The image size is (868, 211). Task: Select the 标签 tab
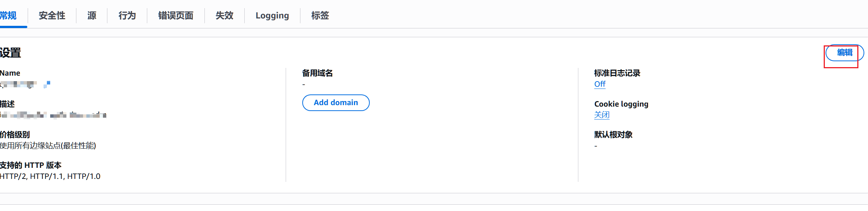tap(320, 15)
